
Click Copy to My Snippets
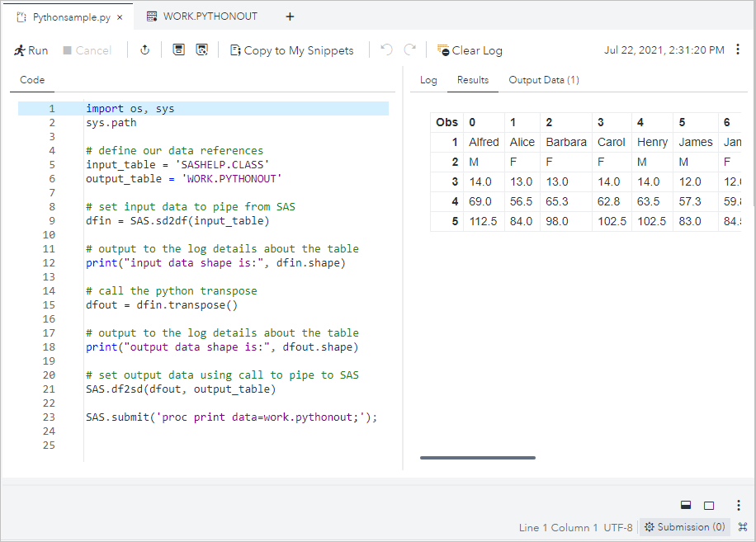point(291,50)
